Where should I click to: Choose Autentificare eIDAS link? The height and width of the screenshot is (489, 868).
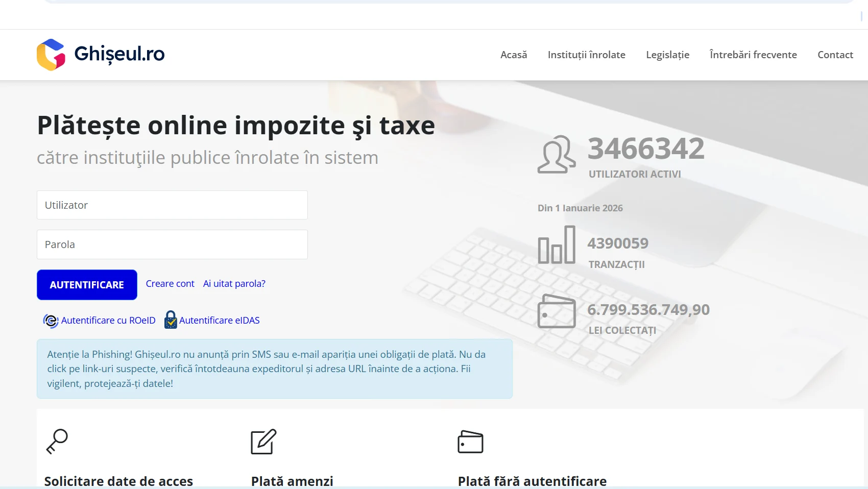220,321
